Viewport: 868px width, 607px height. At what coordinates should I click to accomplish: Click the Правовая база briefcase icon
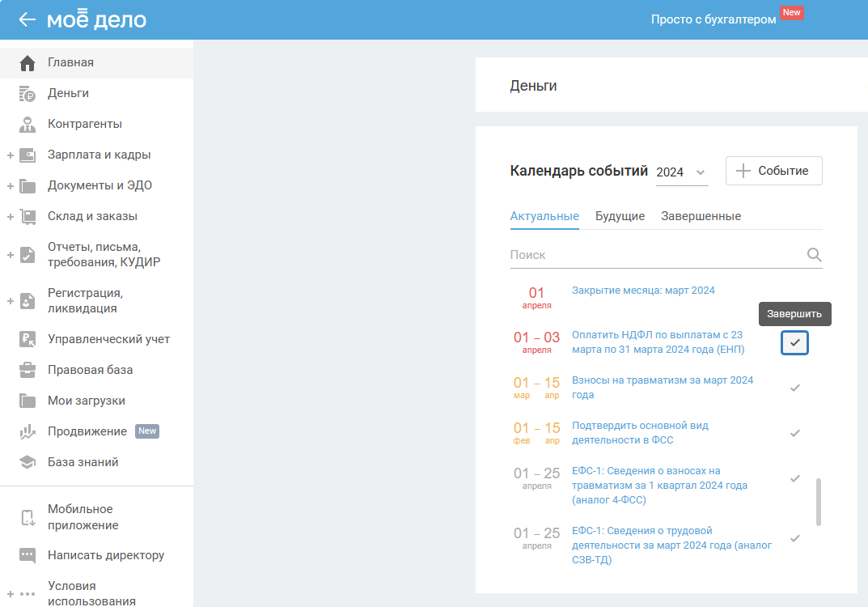coord(28,370)
